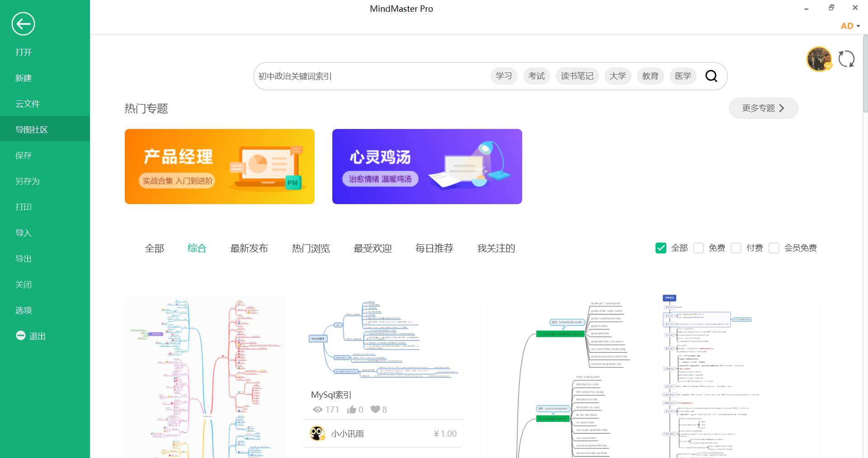Enable the 付费 filter checkbox

[x=736, y=248]
